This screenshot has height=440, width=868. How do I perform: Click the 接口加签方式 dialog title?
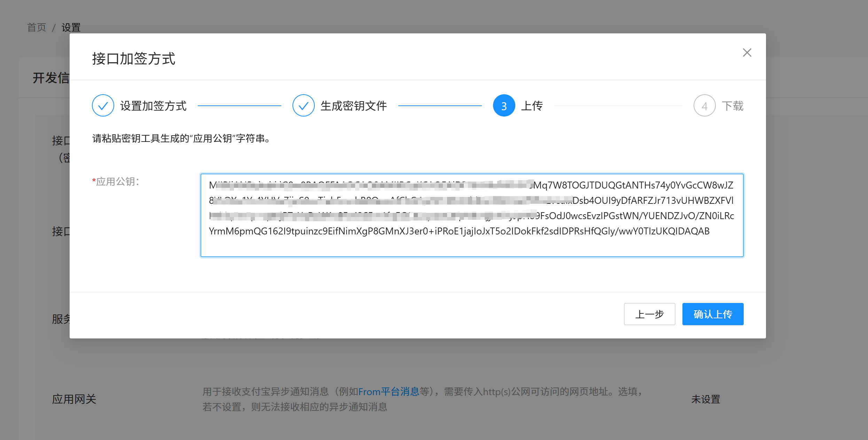134,59
